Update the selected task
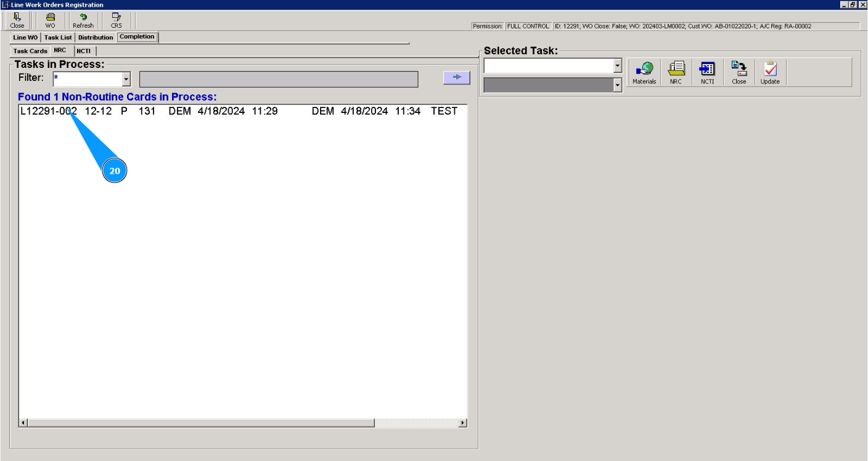Screen dimensions: 868x461 pyautogui.click(x=770, y=73)
